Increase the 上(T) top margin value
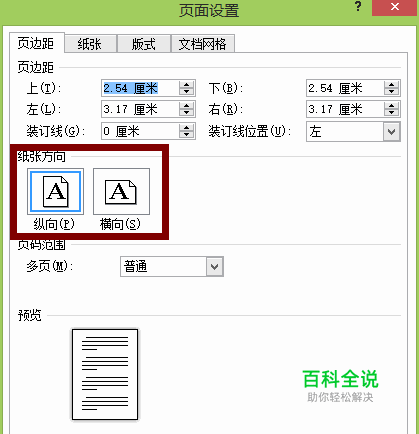The width and height of the screenshot is (419, 434). [x=187, y=85]
